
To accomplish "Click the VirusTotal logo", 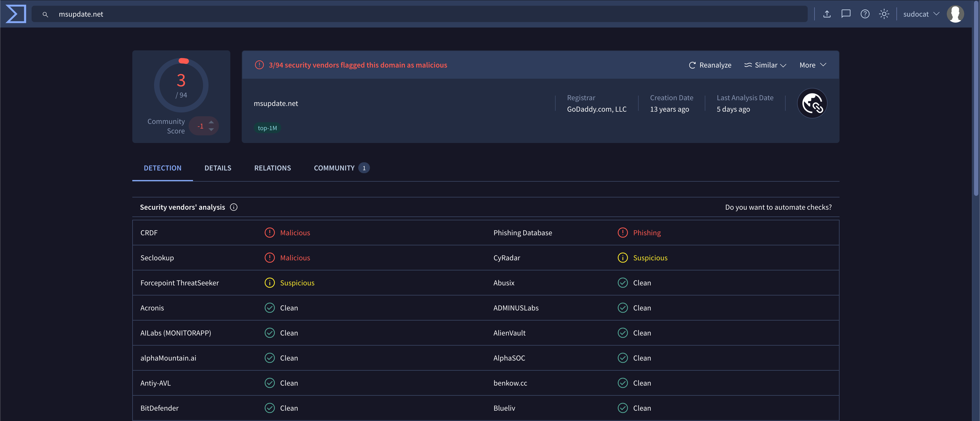I will pos(16,14).
